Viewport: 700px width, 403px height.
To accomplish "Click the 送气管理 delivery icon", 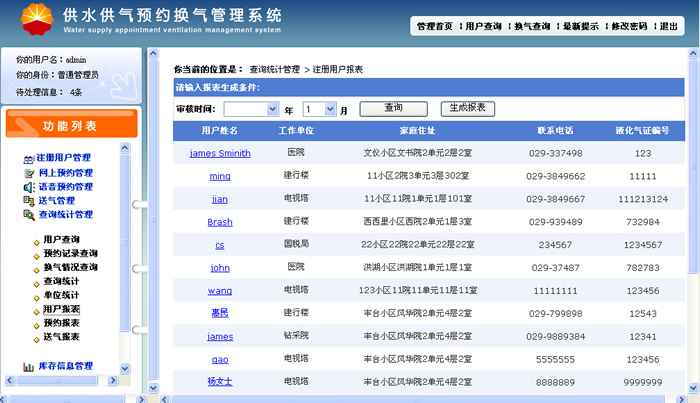I will [x=28, y=200].
